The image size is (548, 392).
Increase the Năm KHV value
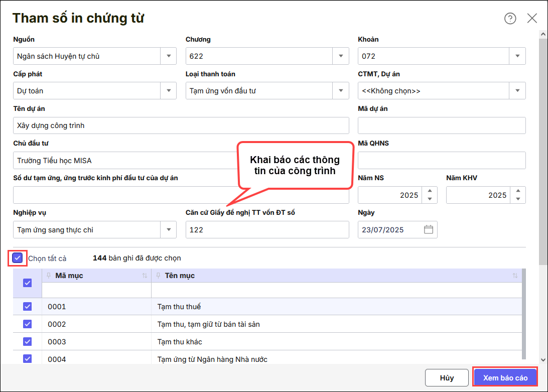coord(518,191)
